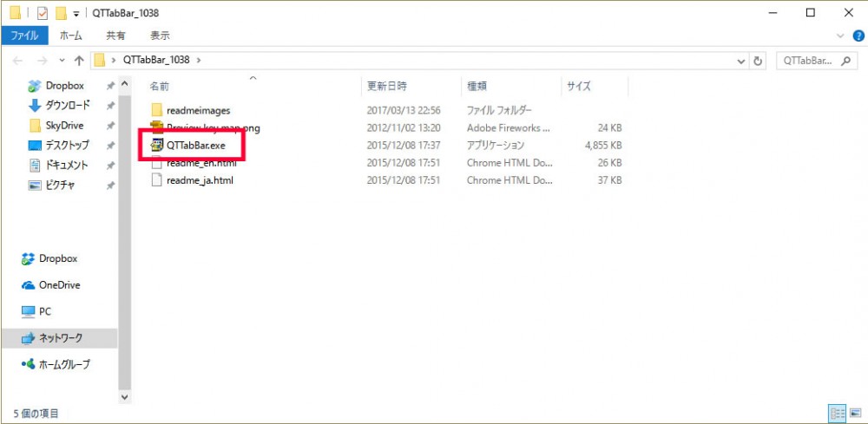Click the Adobe Fireworks type cell
The width and height of the screenshot is (868, 424).
tap(509, 128)
